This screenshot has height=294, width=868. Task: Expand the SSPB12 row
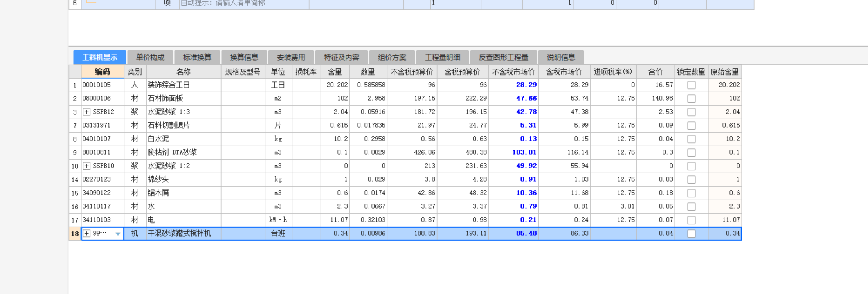coord(86,112)
